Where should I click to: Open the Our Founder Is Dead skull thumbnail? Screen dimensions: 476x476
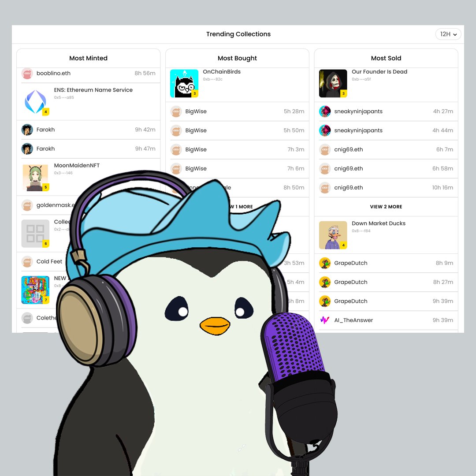point(333,83)
